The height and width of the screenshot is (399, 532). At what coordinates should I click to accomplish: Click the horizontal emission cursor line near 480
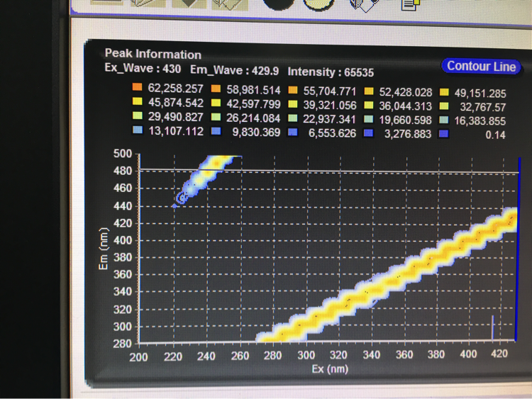pyautogui.click(x=329, y=171)
